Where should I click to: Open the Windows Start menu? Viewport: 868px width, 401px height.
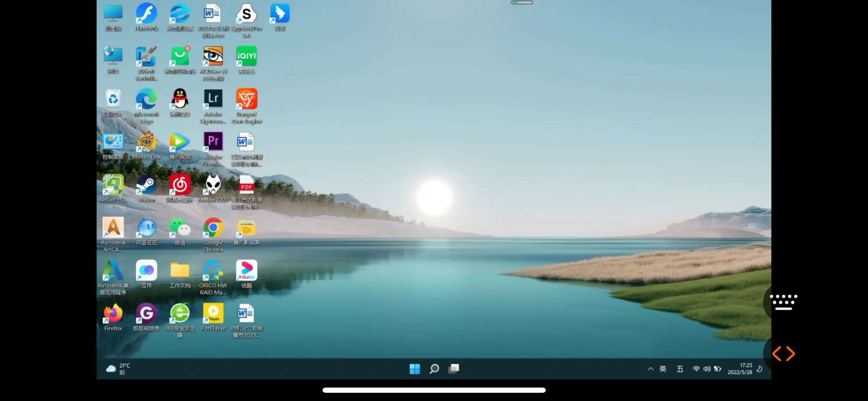pos(415,369)
